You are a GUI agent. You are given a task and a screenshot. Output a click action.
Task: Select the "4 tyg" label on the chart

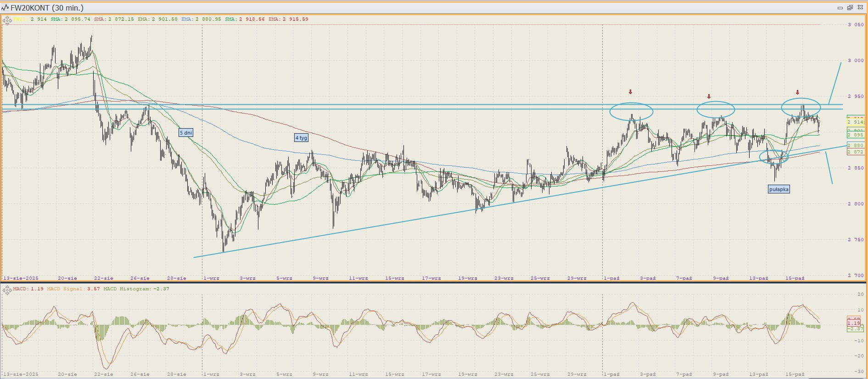[x=301, y=138]
